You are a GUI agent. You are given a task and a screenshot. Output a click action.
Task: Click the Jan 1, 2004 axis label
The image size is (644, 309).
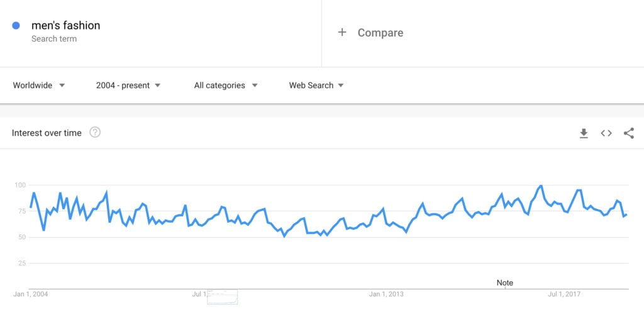pos(30,294)
